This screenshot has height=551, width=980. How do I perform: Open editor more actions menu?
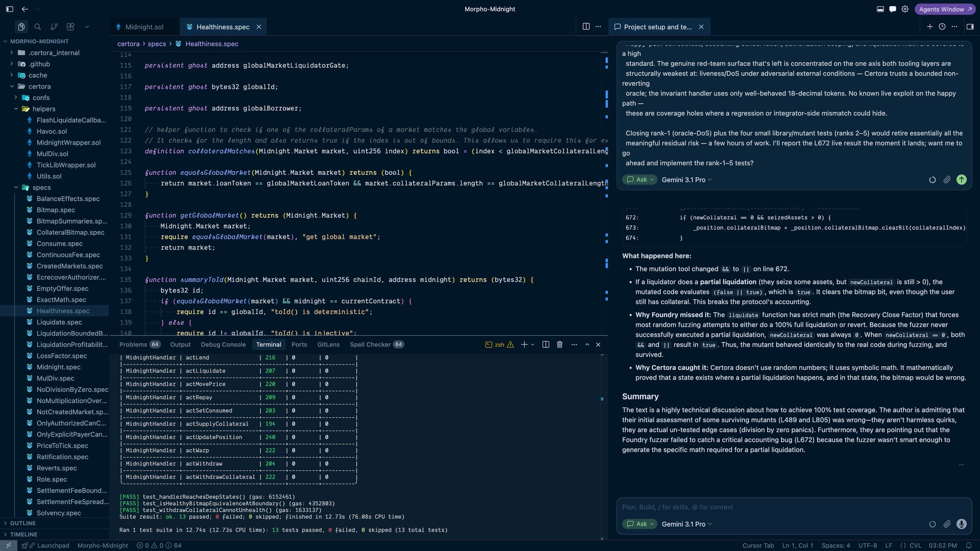(598, 27)
